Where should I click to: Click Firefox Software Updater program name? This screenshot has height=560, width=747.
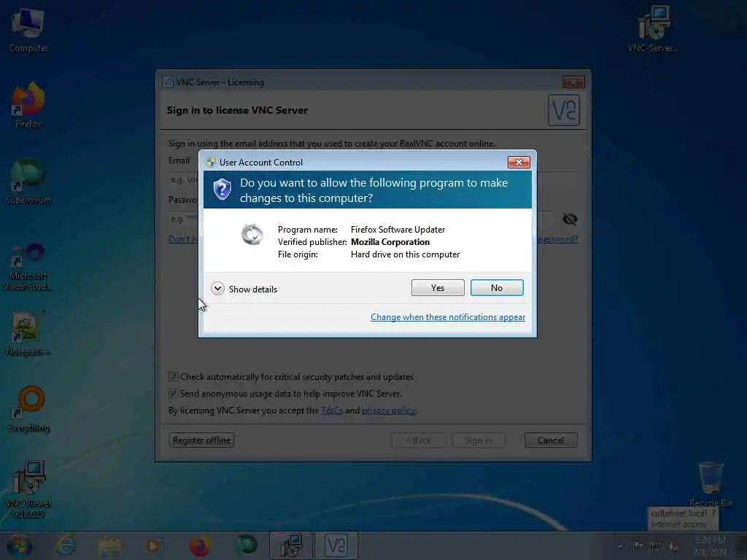398,230
